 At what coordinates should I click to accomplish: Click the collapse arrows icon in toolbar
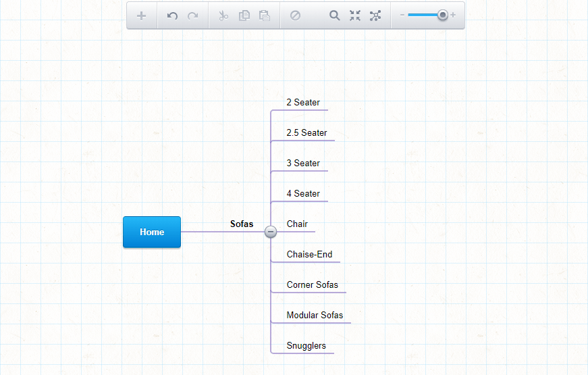(x=354, y=16)
